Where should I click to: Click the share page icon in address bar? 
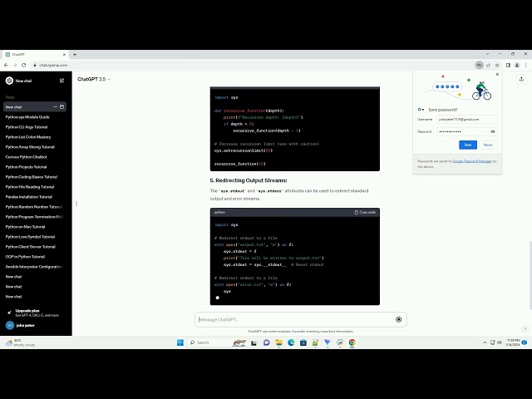pos(488,65)
